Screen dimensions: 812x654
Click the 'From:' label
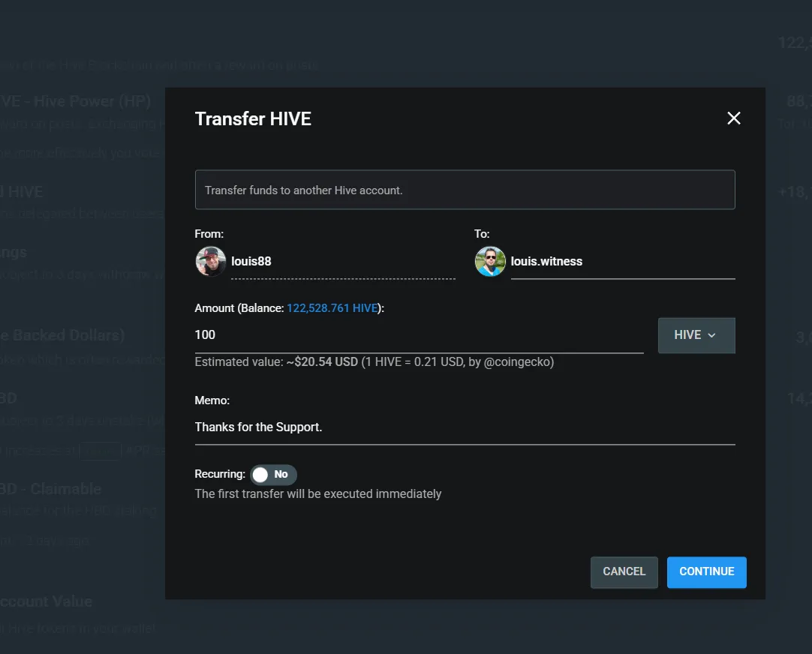[209, 234]
